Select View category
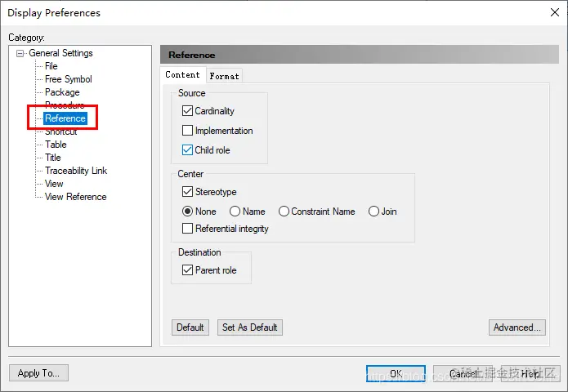Viewport: 568px width, 392px height. click(x=54, y=184)
